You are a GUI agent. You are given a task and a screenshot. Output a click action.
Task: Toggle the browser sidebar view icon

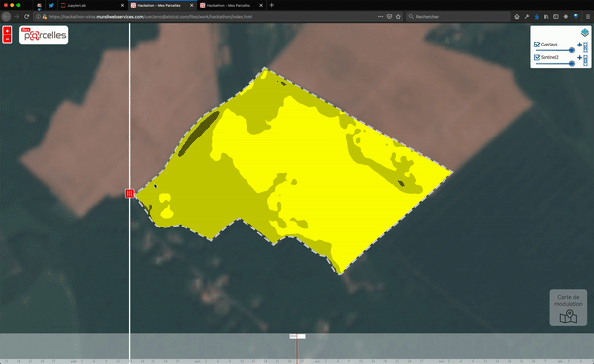click(x=556, y=16)
